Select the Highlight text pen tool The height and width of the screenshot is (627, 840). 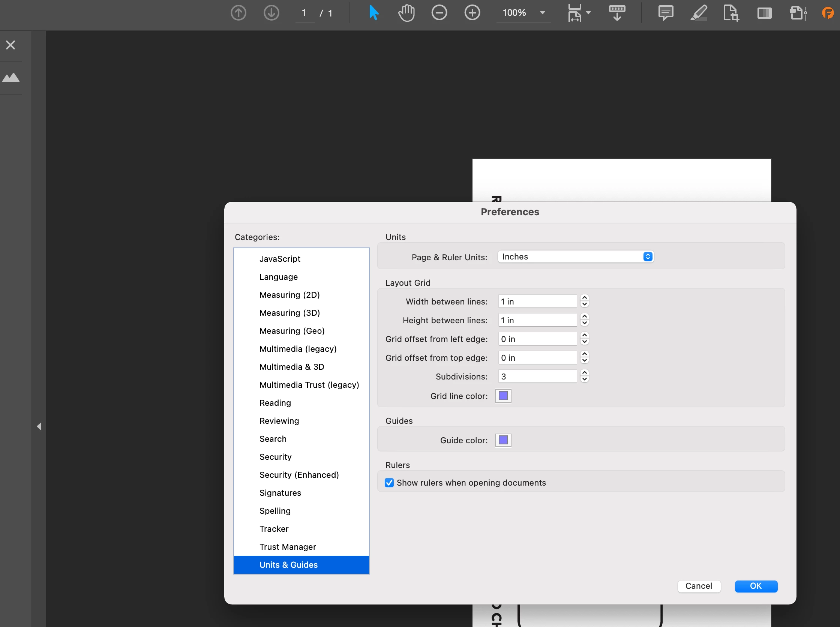[698, 13]
